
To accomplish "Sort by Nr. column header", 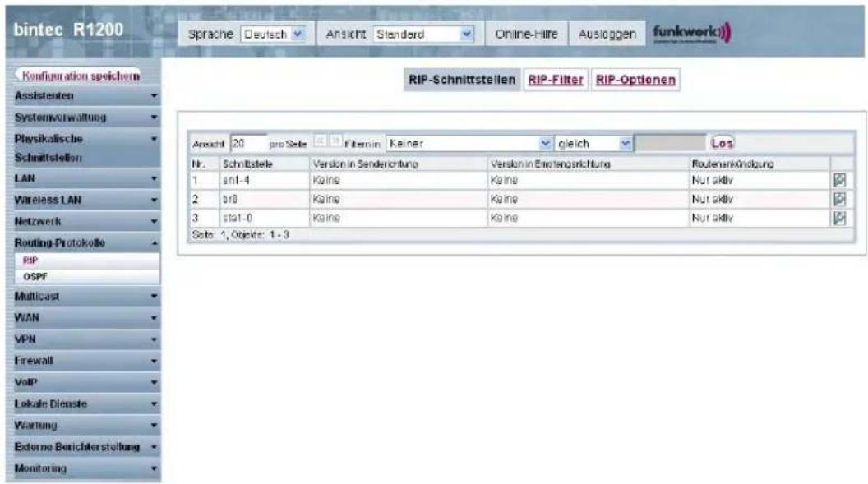I will (x=198, y=164).
